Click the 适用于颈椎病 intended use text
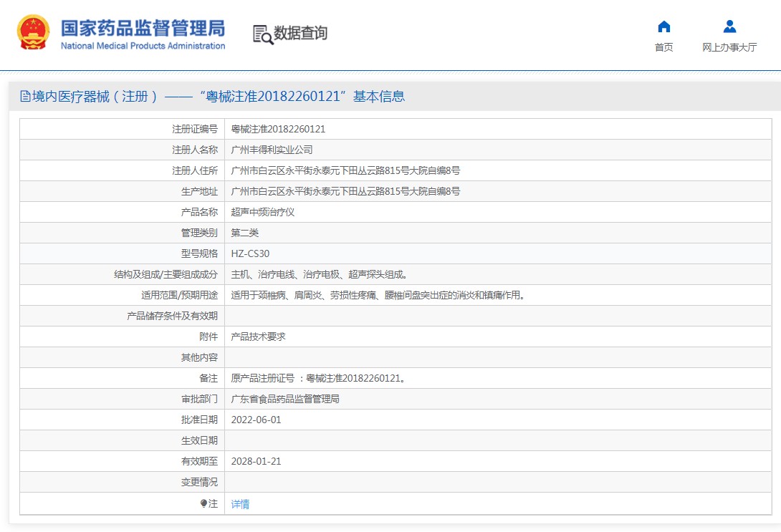The width and height of the screenshot is (781, 532). 377,296
